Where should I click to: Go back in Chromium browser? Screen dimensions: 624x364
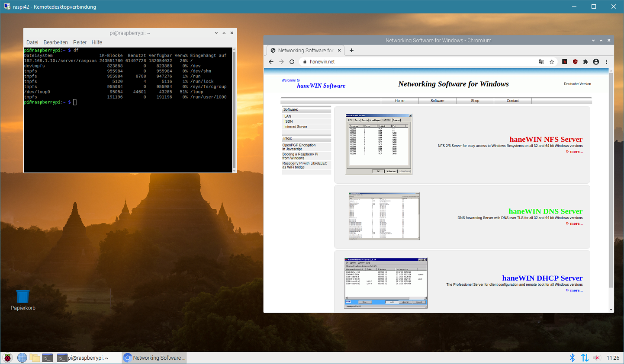[271, 62]
